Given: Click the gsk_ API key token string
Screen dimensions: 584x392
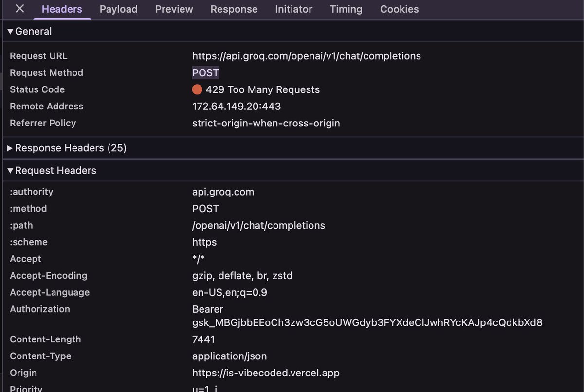Looking at the screenshot, I should pyautogui.click(x=367, y=322).
